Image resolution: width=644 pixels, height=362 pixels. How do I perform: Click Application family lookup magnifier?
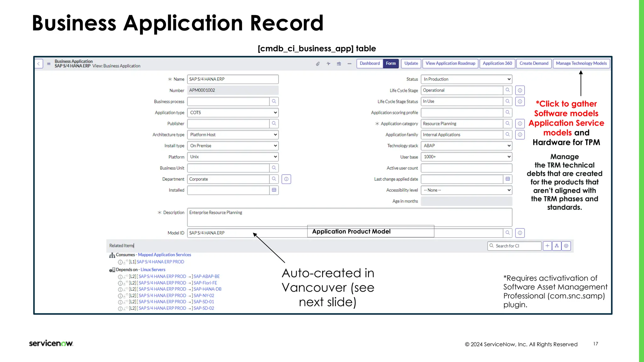pos(508,134)
